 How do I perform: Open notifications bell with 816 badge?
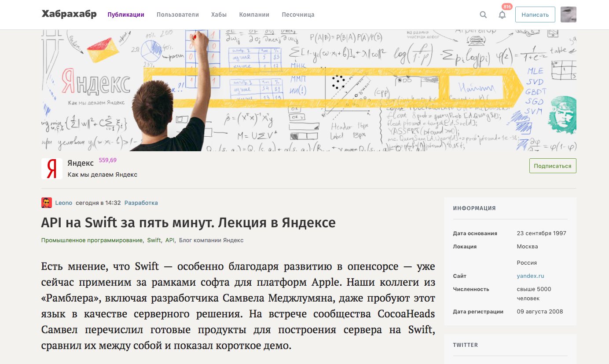click(502, 15)
